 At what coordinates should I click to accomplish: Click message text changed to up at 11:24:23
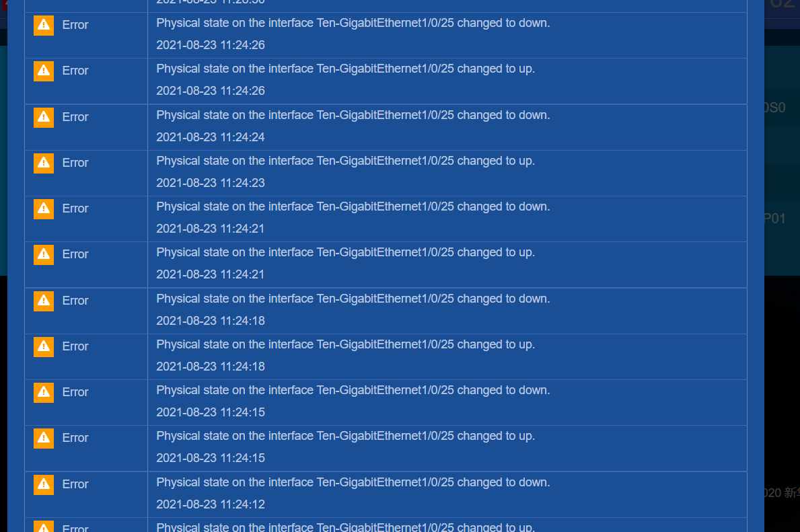345,161
